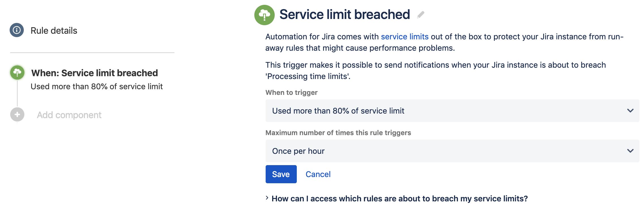The height and width of the screenshot is (211, 644).
Task: Click the chevron on the 'When to trigger' field
Action: pyautogui.click(x=630, y=111)
